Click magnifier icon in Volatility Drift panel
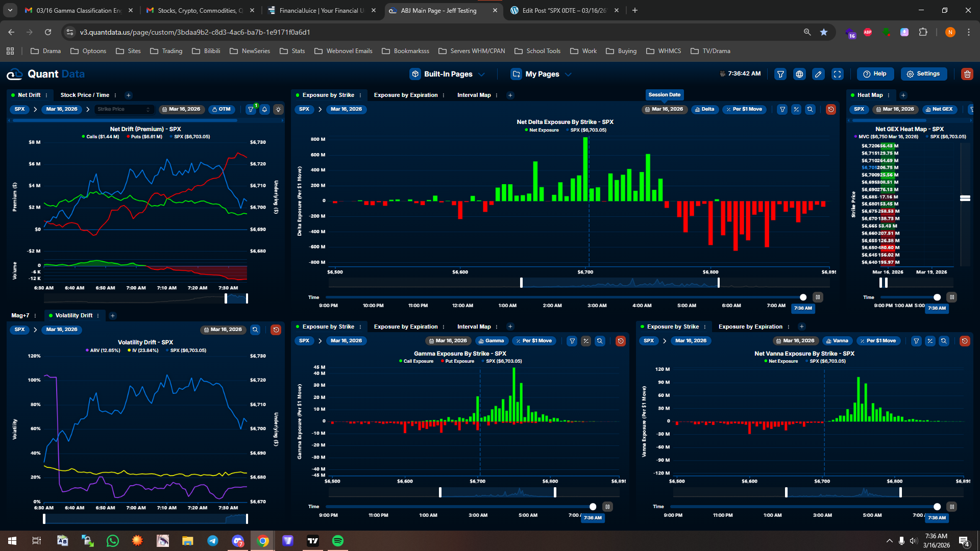 pos(255,330)
